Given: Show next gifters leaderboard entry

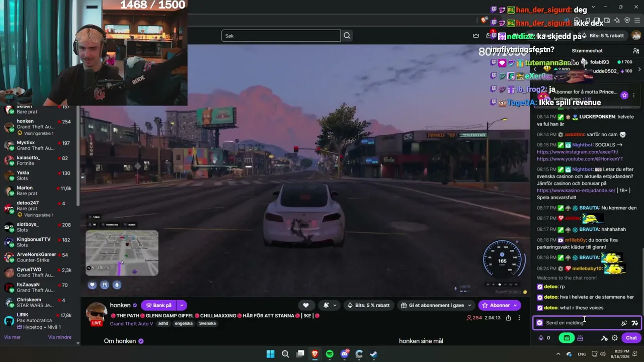Looking at the screenshot, I should pos(639,69).
